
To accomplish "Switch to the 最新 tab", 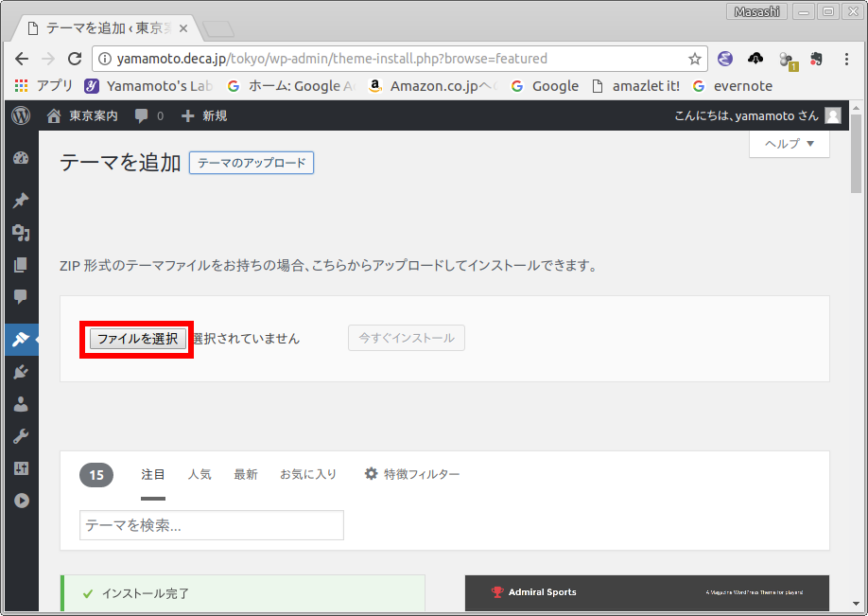I will 246,474.
